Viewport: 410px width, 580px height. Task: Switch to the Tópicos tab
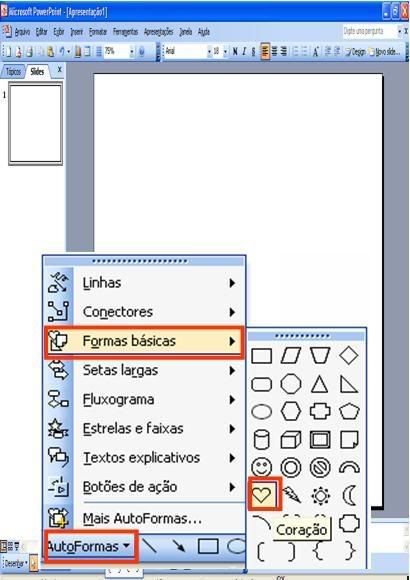(x=13, y=71)
